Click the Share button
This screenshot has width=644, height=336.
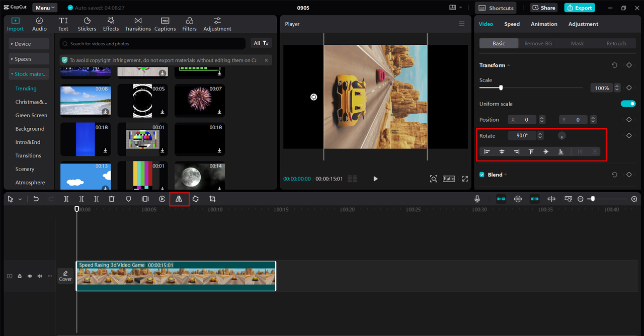(543, 8)
